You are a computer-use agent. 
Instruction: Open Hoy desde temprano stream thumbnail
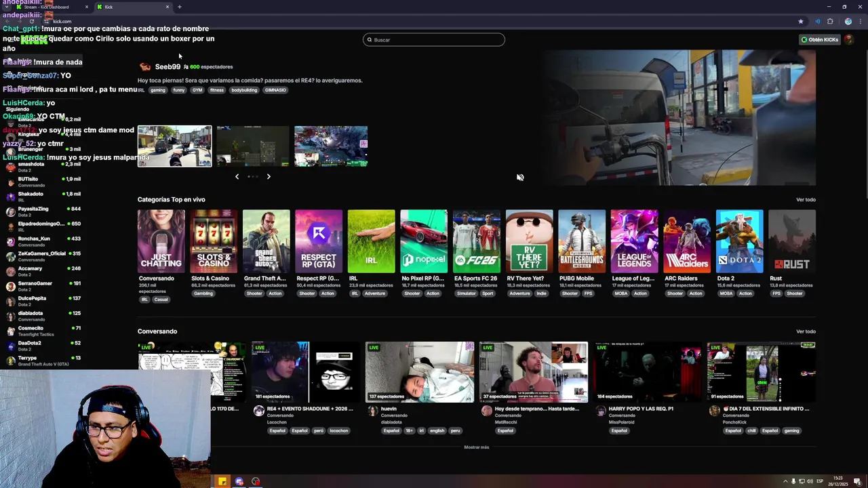(534, 372)
